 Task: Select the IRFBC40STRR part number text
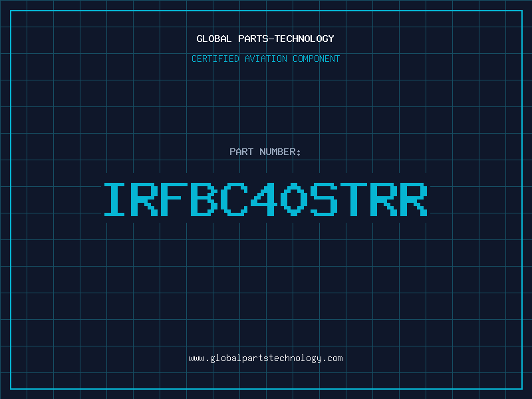coord(265,199)
